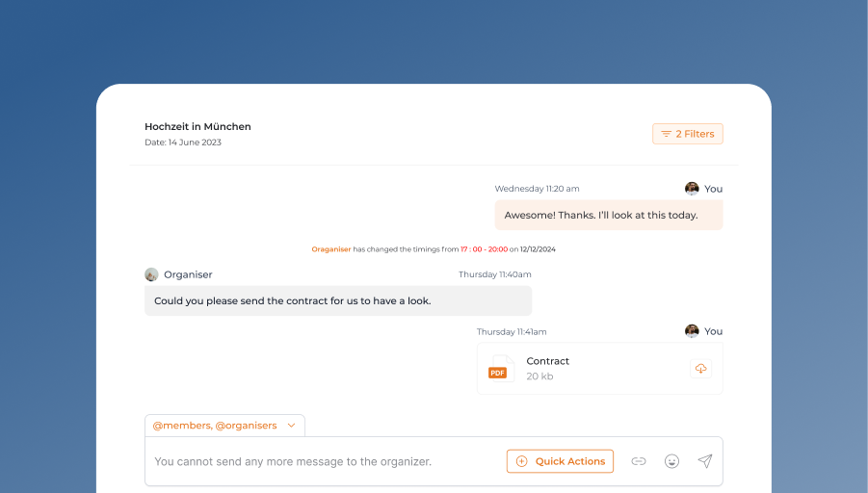This screenshot has width=868, height=493.
Task: Click the plus icon inside Quick Actions
Action: [521, 461]
